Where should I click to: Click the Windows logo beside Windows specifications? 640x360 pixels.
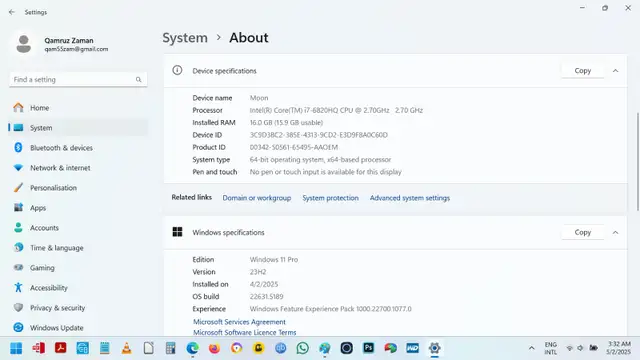pos(177,232)
